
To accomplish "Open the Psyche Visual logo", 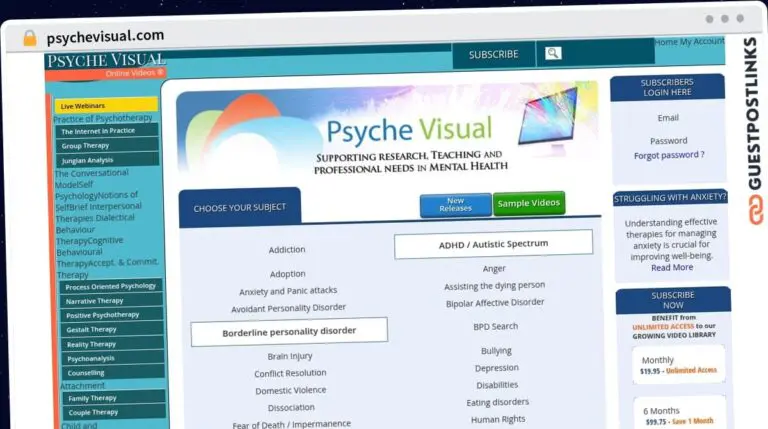I will [106, 65].
